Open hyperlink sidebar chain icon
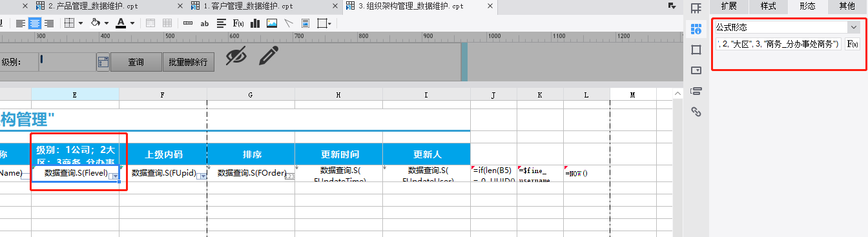The image size is (868, 237). (696, 112)
